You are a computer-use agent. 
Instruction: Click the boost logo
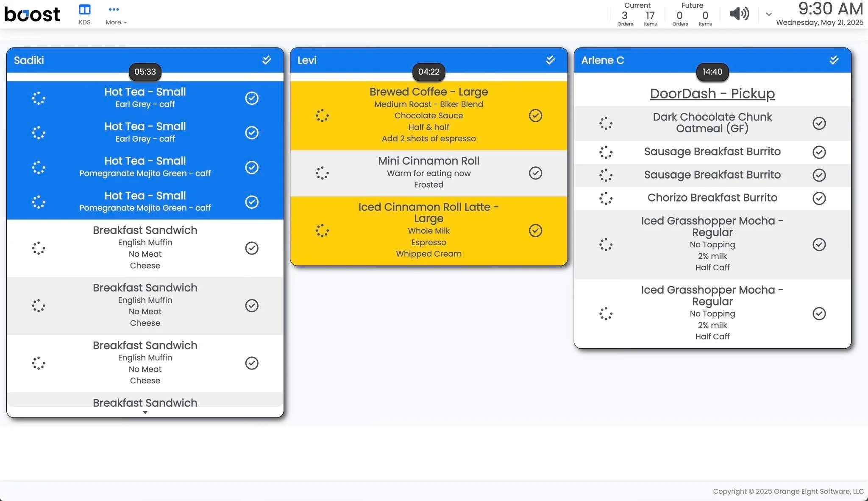point(32,14)
